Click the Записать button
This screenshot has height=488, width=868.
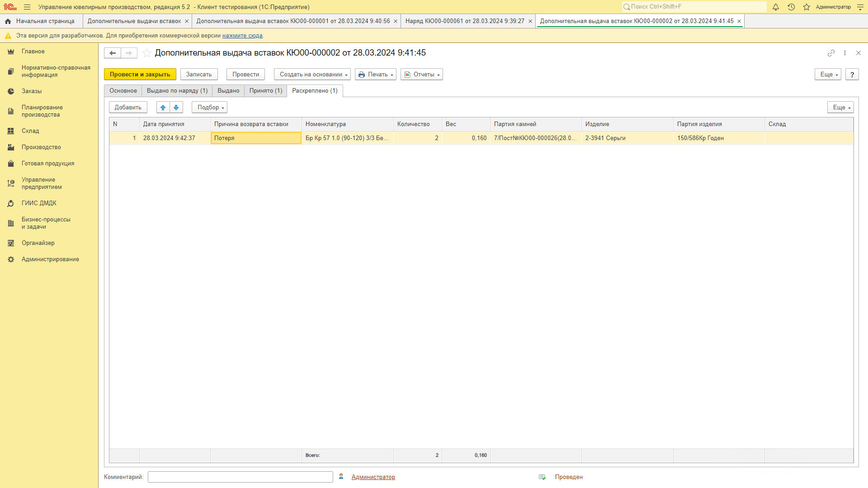199,75
